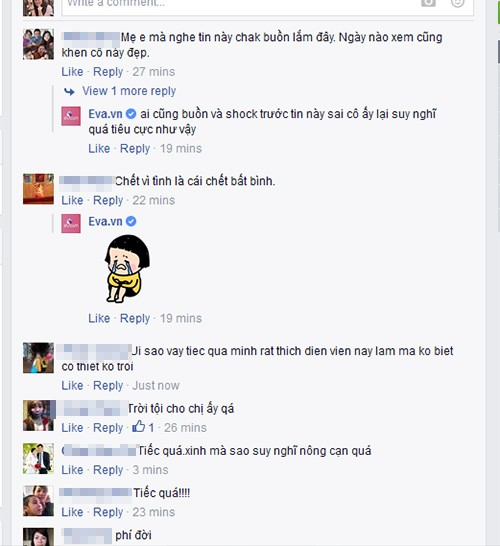Click the crying girl sticker
The image size is (500, 546).
tap(127, 268)
